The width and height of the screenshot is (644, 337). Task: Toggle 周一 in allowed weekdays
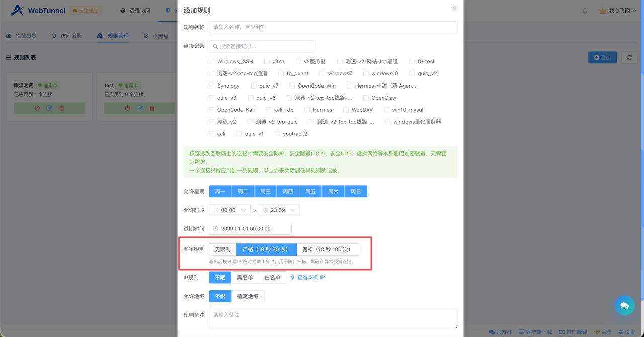pos(220,191)
